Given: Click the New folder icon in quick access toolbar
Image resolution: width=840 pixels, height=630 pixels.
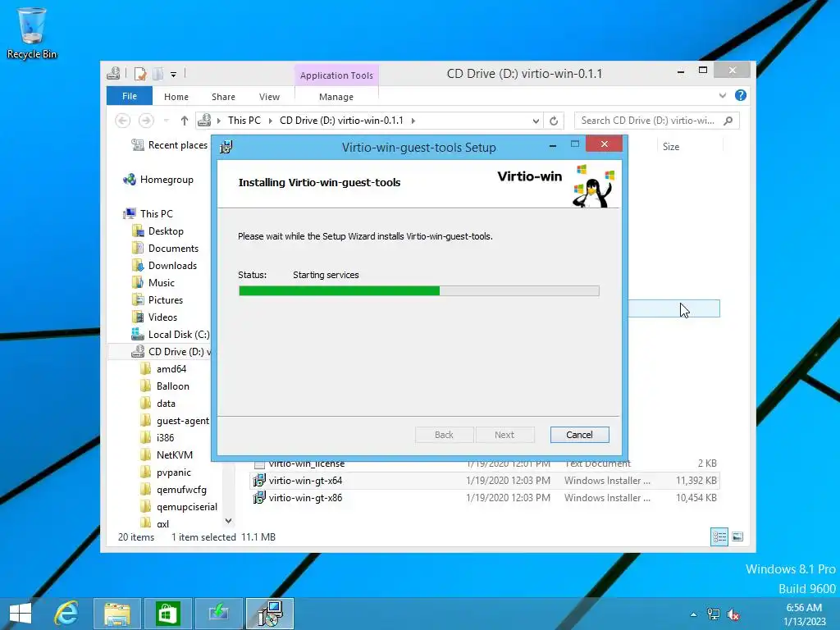Looking at the screenshot, I should (158, 73).
